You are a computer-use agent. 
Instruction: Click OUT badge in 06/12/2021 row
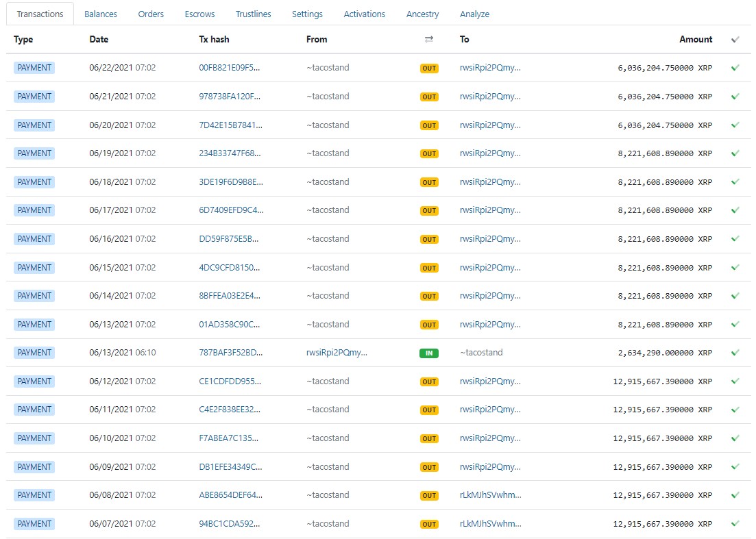(429, 381)
